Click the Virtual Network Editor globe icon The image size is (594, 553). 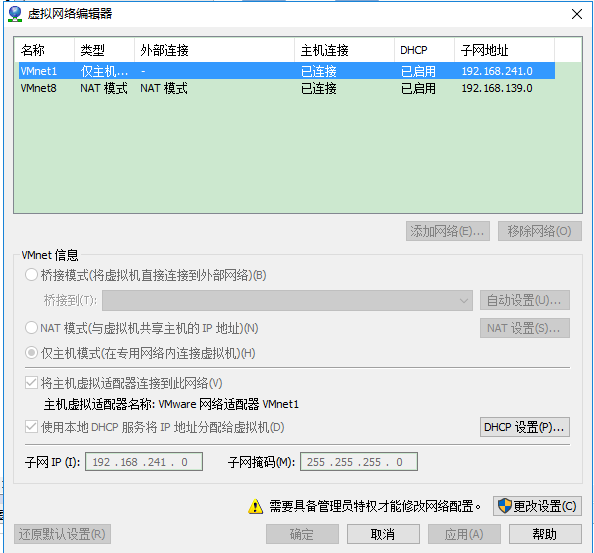tap(15, 14)
